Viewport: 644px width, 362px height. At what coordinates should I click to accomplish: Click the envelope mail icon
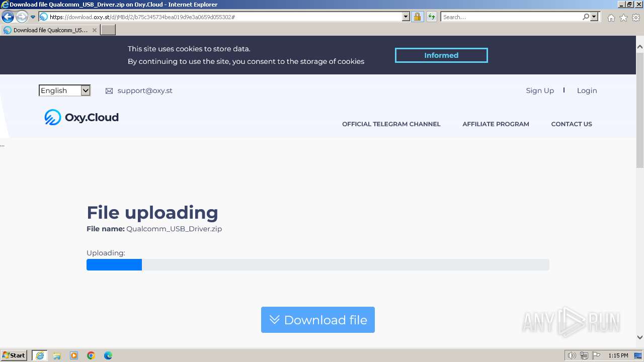pos(109,91)
